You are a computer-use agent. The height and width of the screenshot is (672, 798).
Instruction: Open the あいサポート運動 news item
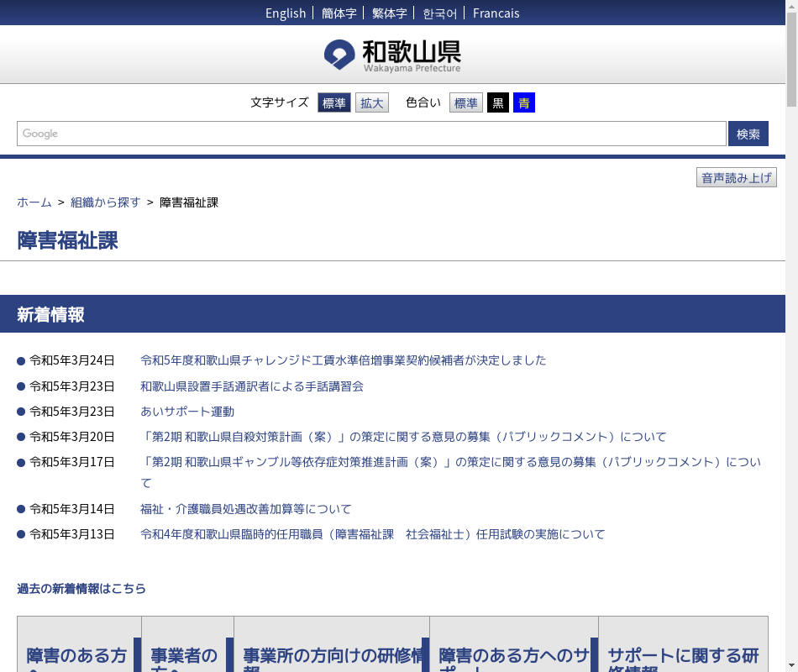(x=187, y=412)
